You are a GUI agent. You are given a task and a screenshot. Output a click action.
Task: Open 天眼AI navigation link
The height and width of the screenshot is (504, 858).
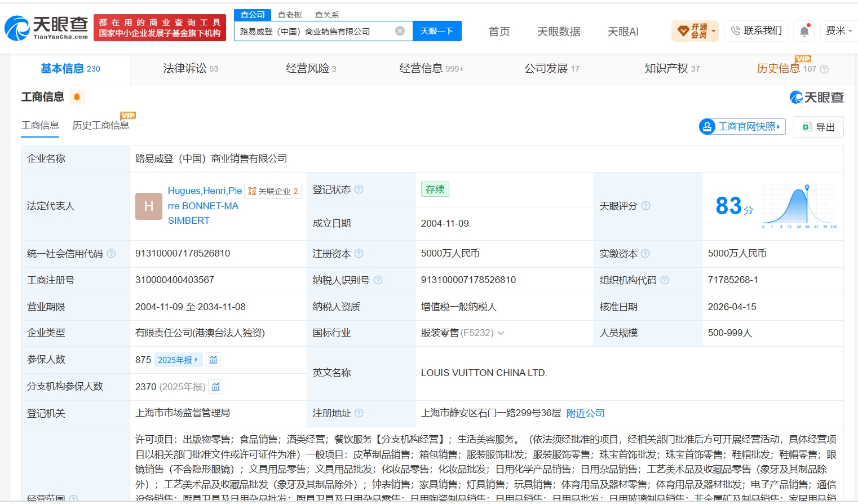(x=623, y=32)
